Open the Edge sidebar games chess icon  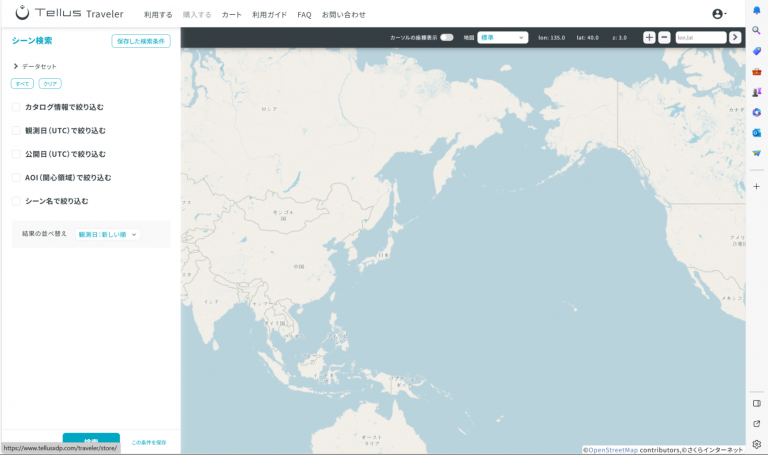[x=757, y=92]
